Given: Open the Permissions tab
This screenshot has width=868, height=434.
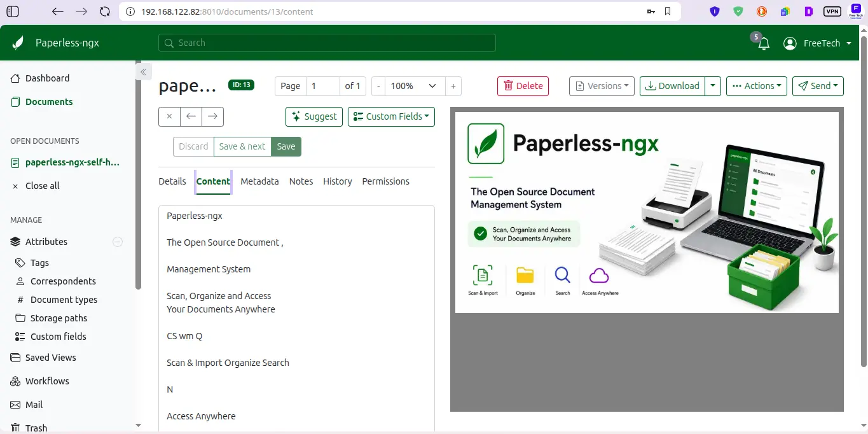Looking at the screenshot, I should (385, 181).
